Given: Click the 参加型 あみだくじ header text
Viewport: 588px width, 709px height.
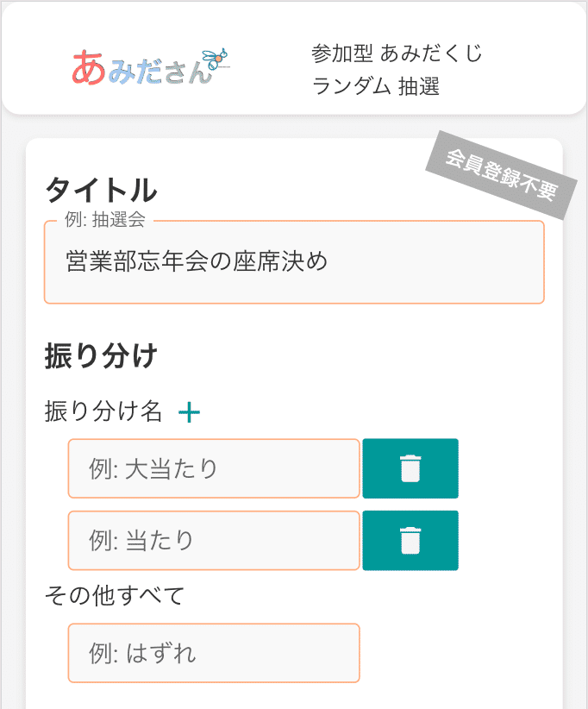Looking at the screenshot, I should click(x=397, y=54).
